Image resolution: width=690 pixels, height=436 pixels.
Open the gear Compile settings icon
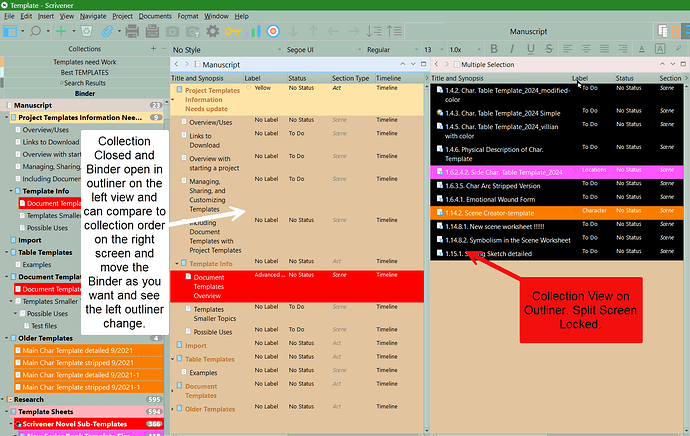click(x=211, y=32)
